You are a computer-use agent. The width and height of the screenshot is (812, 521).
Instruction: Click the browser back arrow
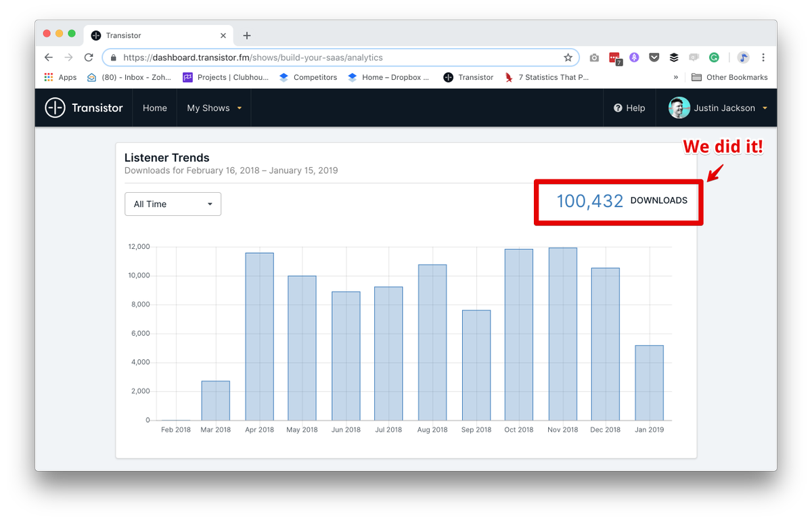pos(49,58)
